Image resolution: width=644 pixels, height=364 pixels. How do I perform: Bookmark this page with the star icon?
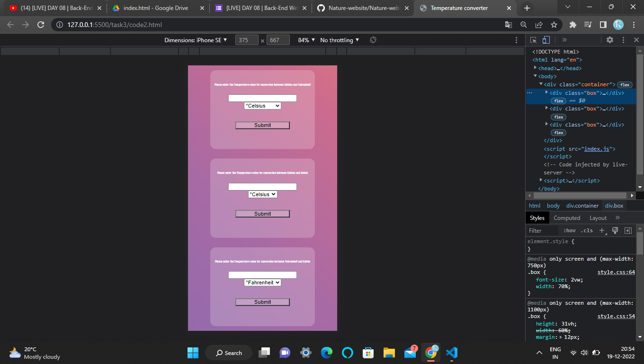click(554, 25)
